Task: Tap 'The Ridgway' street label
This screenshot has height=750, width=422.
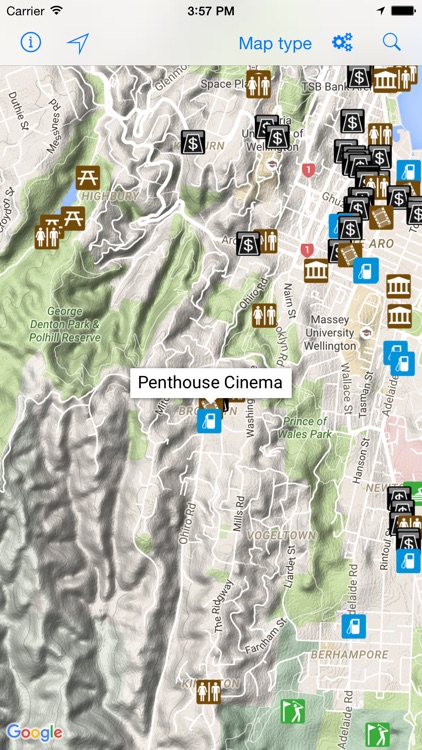Action: [x=223, y=606]
